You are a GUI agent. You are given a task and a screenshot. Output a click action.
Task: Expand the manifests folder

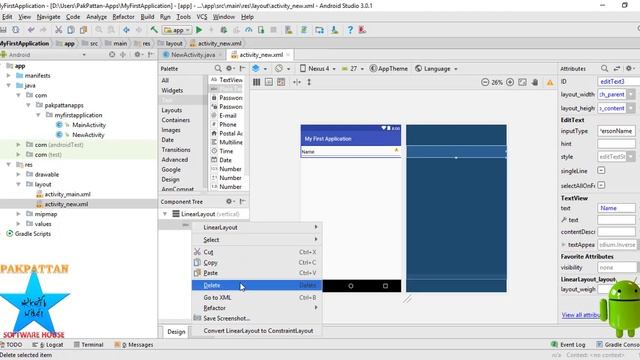point(9,76)
